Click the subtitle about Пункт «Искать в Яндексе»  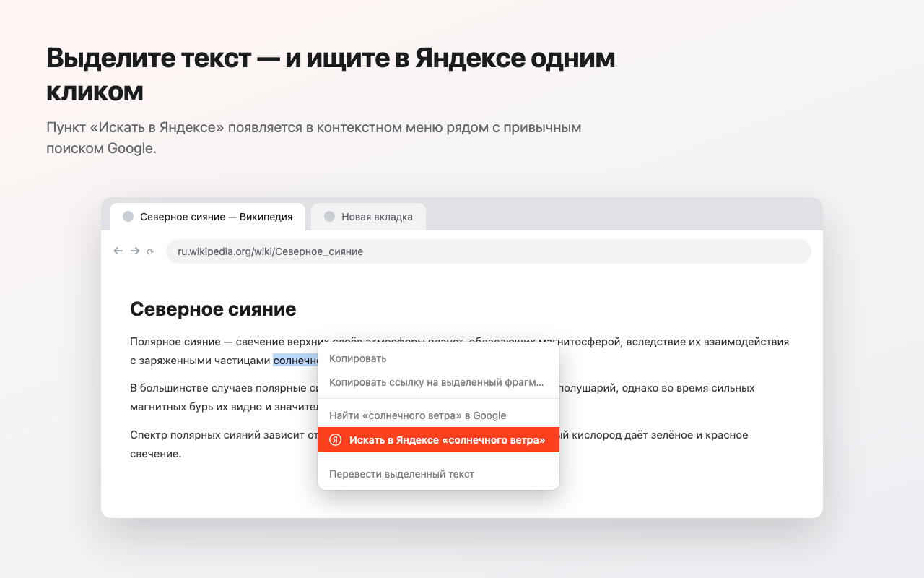tap(314, 138)
